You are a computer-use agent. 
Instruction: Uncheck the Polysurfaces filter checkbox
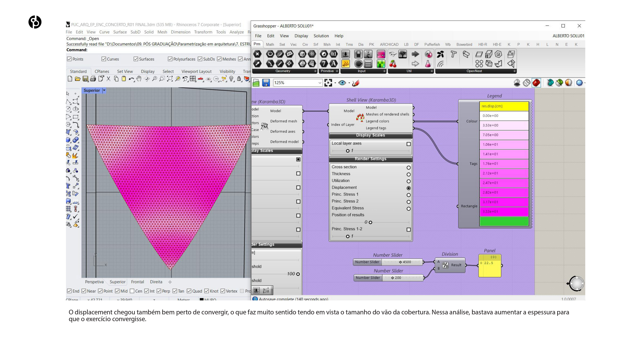coord(170,59)
